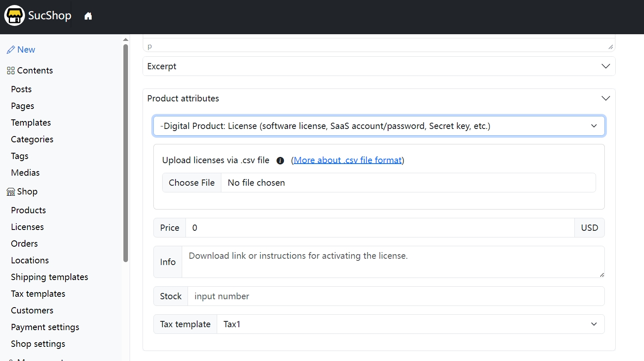Go to home via house icon

click(88, 16)
